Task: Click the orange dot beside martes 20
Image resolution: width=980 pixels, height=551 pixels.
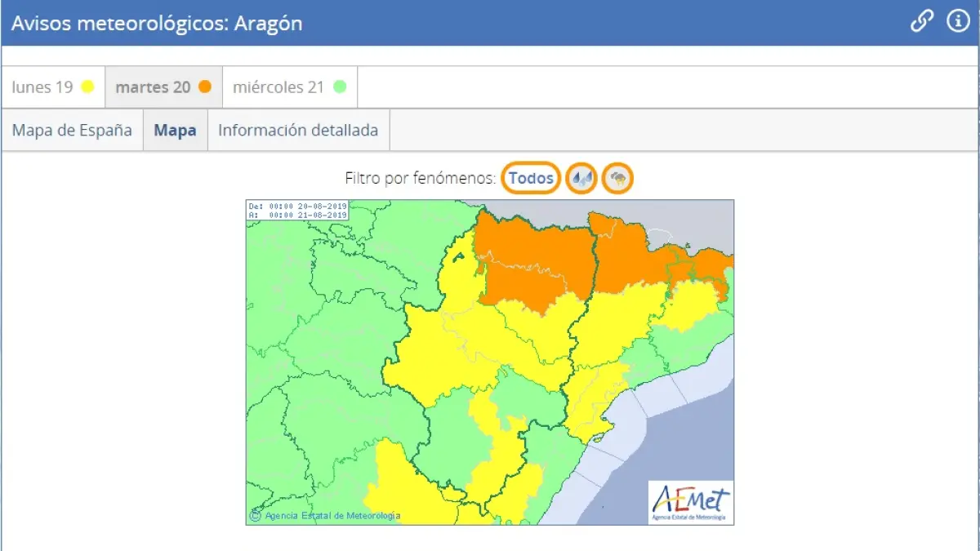Action: pyautogui.click(x=205, y=87)
